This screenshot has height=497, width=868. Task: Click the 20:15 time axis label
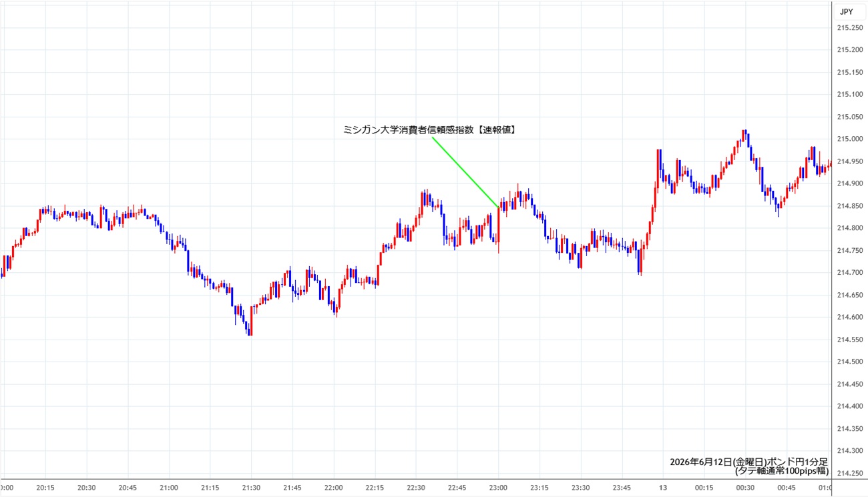pos(45,488)
